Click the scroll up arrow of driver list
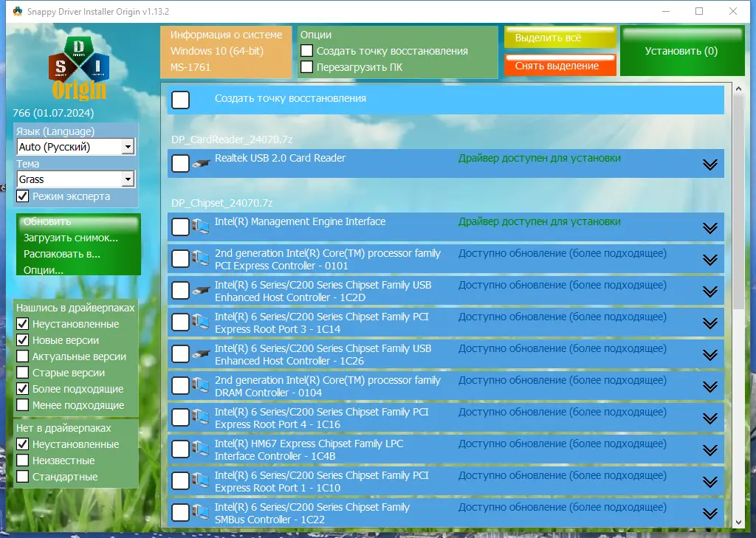The height and width of the screenshot is (538, 756). [x=738, y=89]
